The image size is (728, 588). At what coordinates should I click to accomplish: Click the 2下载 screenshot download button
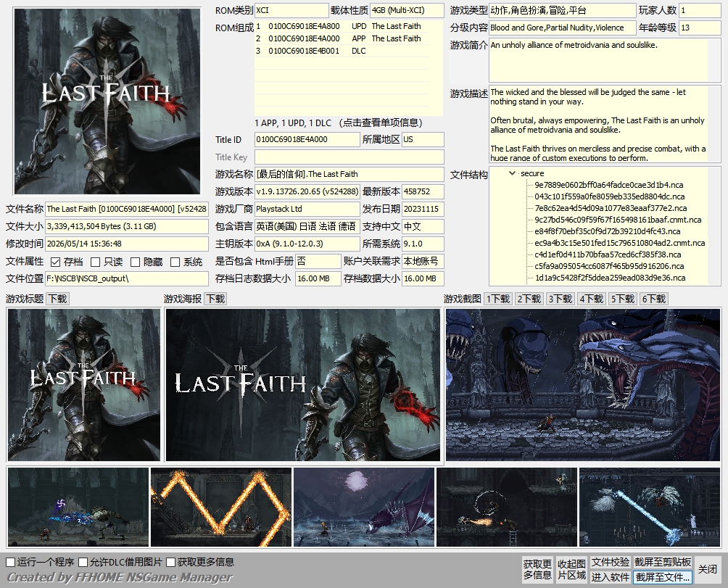[529, 299]
